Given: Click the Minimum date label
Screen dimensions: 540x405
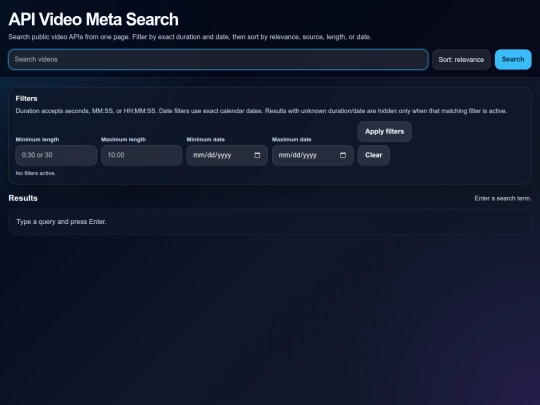Looking at the screenshot, I should [x=206, y=139].
